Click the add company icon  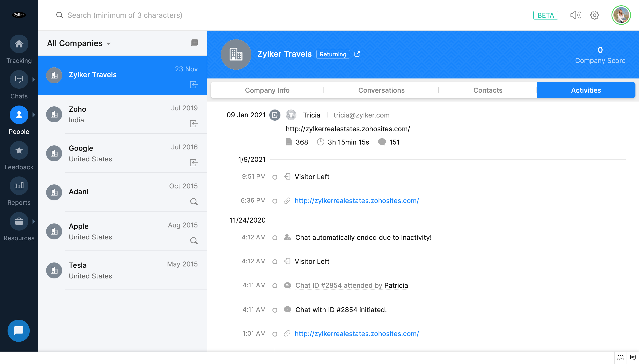(x=194, y=43)
